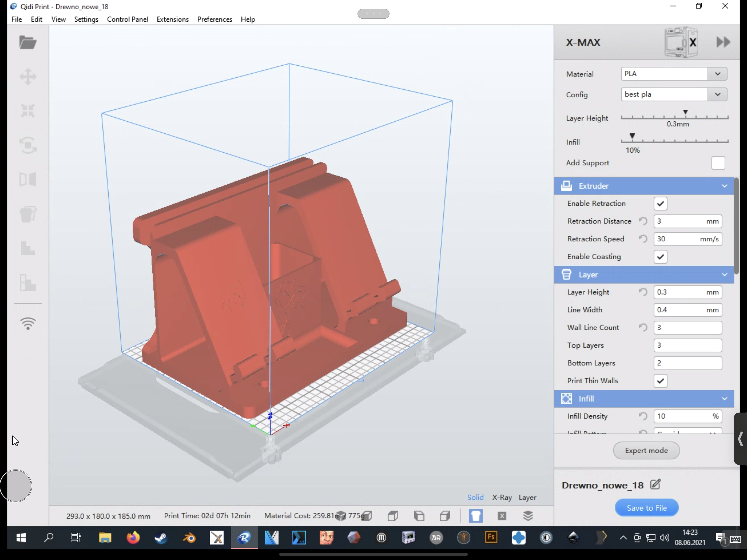747x560 pixels.
Task: Toggle Print Thin Walls checkbox
Action: pos(660,381)
